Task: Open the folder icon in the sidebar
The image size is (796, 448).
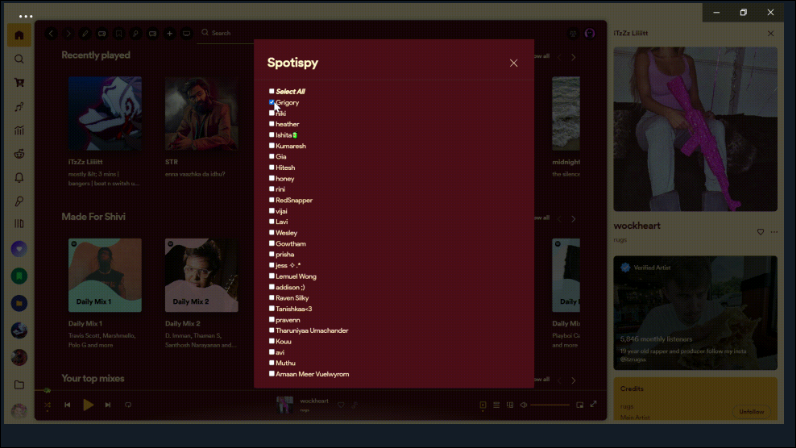Action: tap(19, 385)
